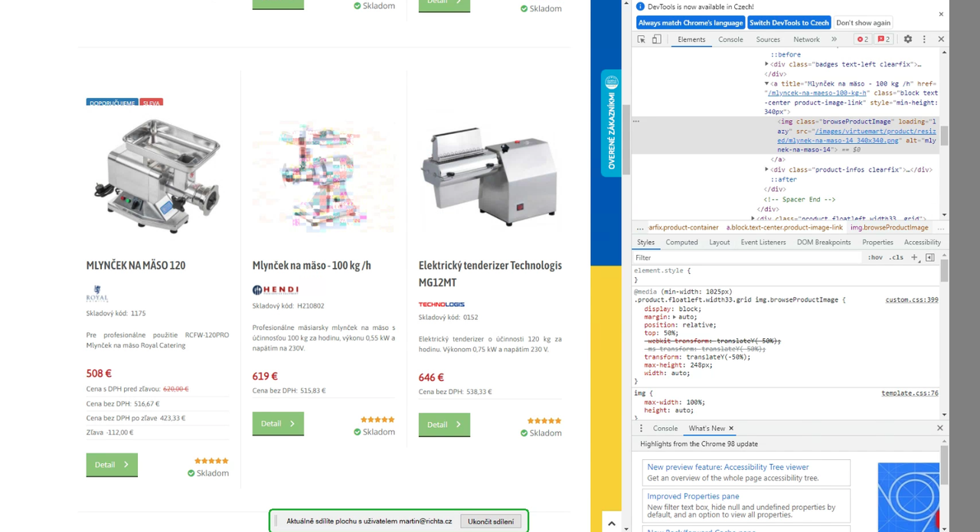Open the DOM Breakpoints sidebar tab
The image size is (980, 532).
pos(824,242)
